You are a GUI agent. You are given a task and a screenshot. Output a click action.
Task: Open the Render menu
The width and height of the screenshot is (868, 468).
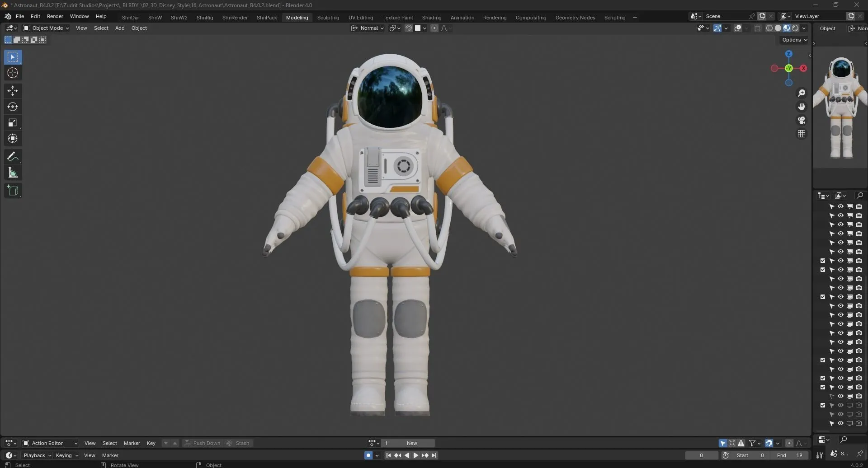point(55,16)
